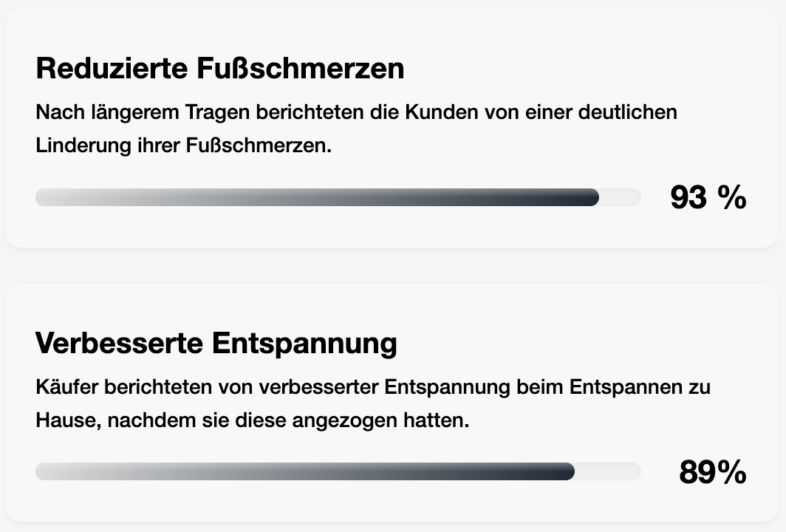Click the unfilled remainder of the 89% bar
Viewport: 786px width, 532px height.
[608, 471]
